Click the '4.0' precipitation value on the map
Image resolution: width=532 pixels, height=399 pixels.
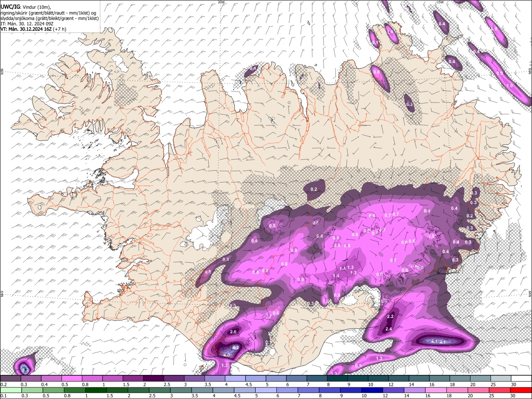click(x=227, y=355)
